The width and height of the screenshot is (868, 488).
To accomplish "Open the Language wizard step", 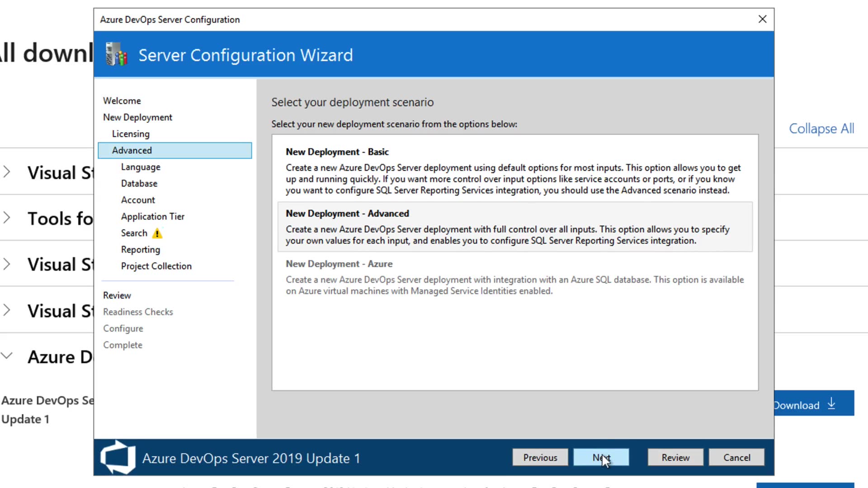I will point(141,167).
